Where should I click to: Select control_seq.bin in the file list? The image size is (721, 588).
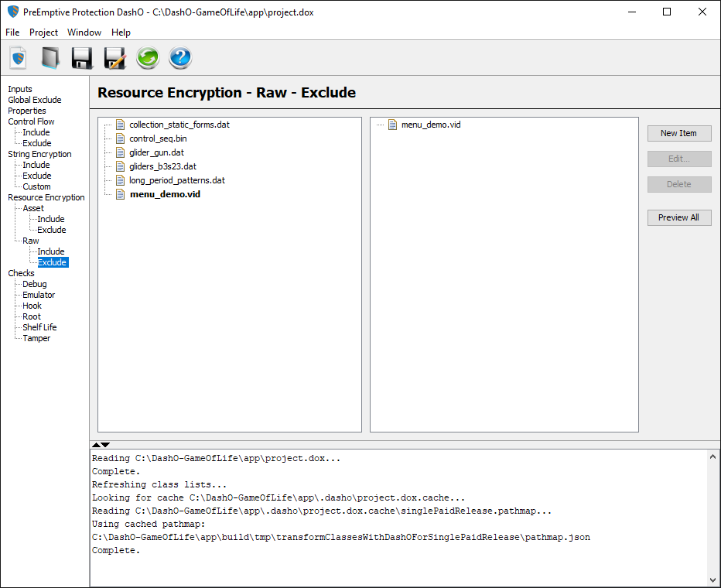pyautogui.click(x=158, y=138)
